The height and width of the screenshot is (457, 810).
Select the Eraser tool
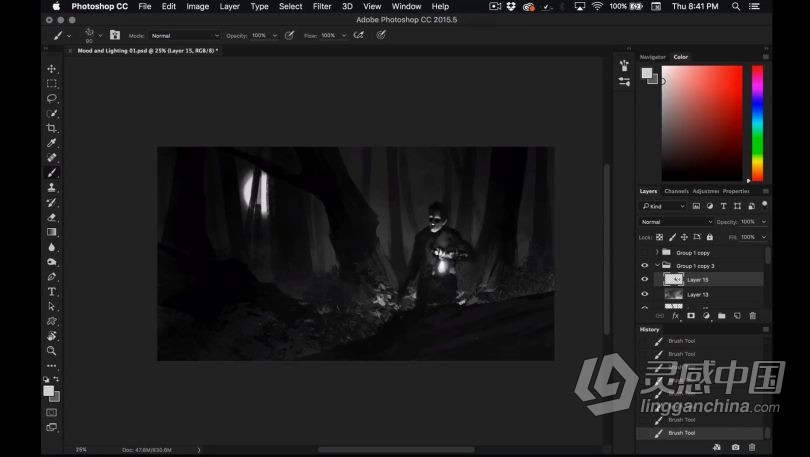(52, 217)
